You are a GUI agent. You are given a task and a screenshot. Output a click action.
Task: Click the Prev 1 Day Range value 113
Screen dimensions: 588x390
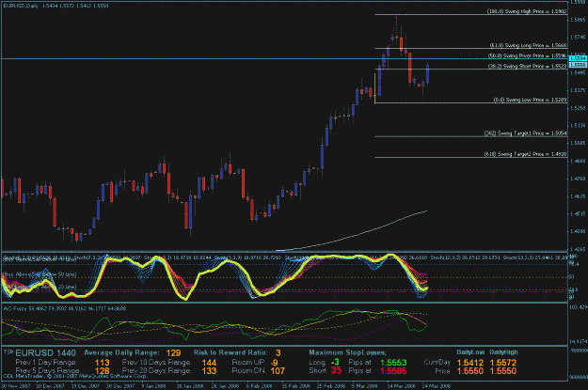click(102, 362)
